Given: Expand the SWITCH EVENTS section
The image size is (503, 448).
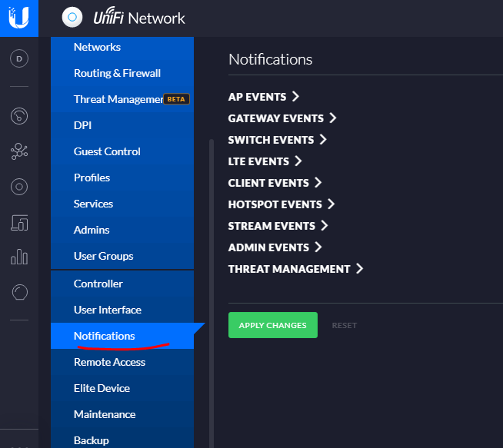Looking at the screenshot, I should pos(277,140).
